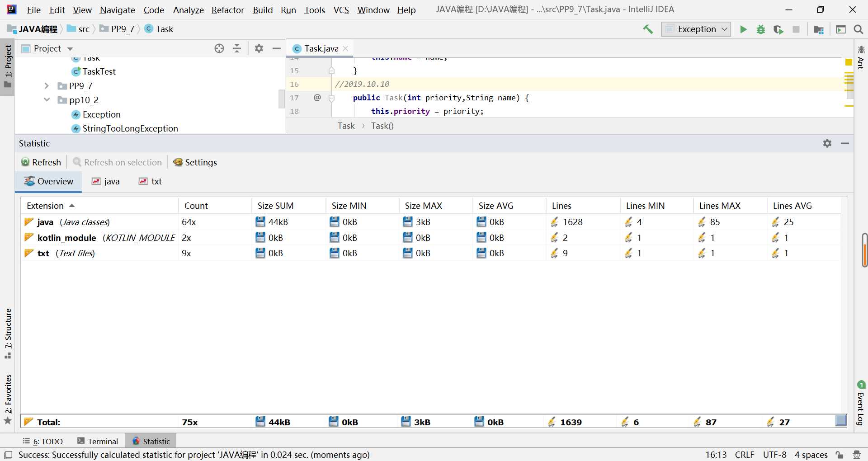Click the CRLF line separator in status bar
The image size is (868, 461).
(745, 455)
